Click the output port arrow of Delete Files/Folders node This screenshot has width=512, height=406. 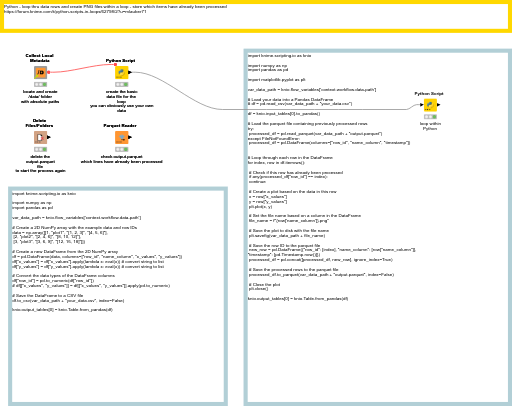[49, 137]
